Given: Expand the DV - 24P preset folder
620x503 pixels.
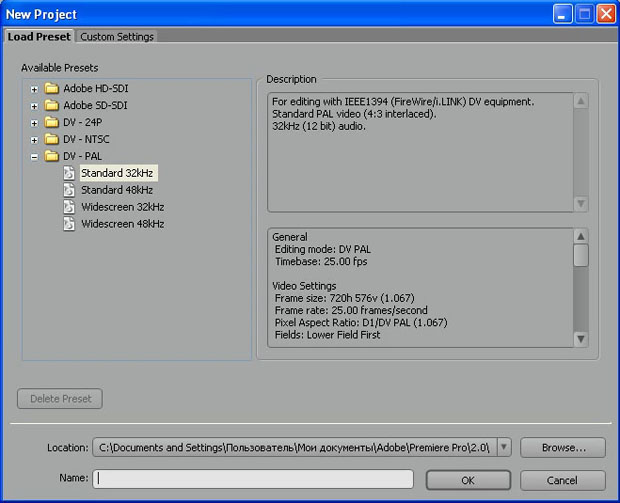Looking at the screenshot, I should coord(34,123).
